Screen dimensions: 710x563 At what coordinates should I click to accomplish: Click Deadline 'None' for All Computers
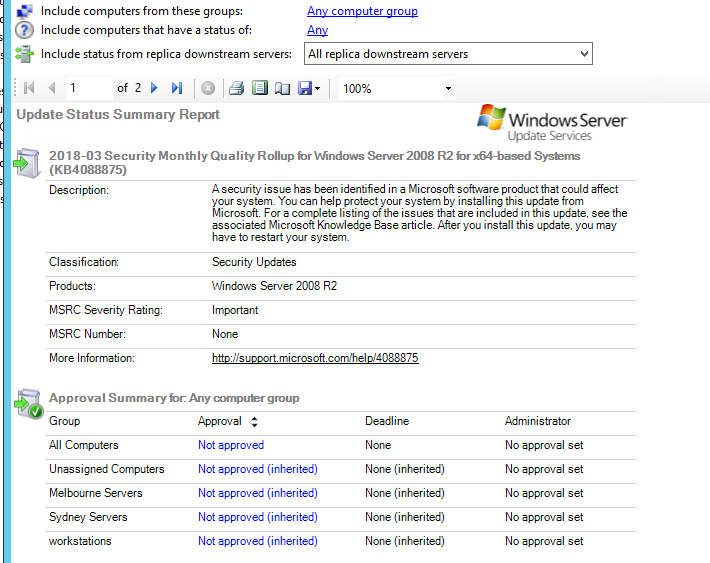click(378, 445)
